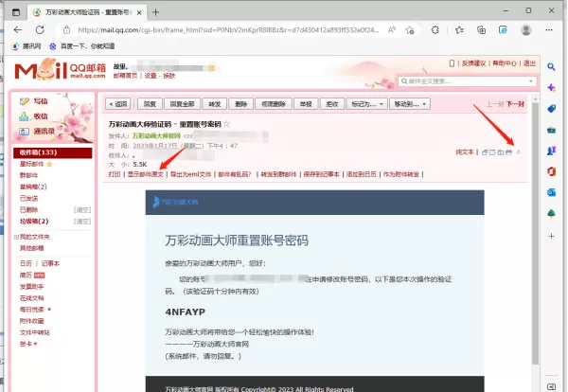
Task: Expand the 我的文件夹 folder tree
Action: pyautogui.click(x=16, y=237)
